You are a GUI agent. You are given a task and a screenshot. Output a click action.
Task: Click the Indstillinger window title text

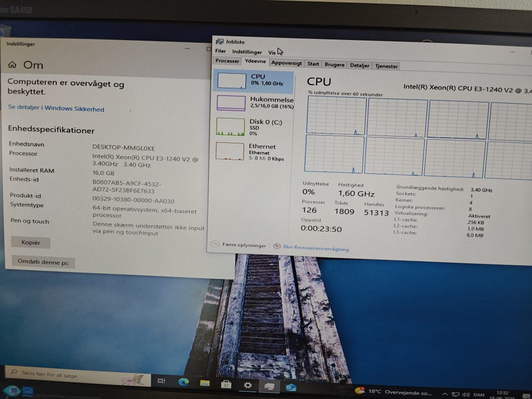21,44
